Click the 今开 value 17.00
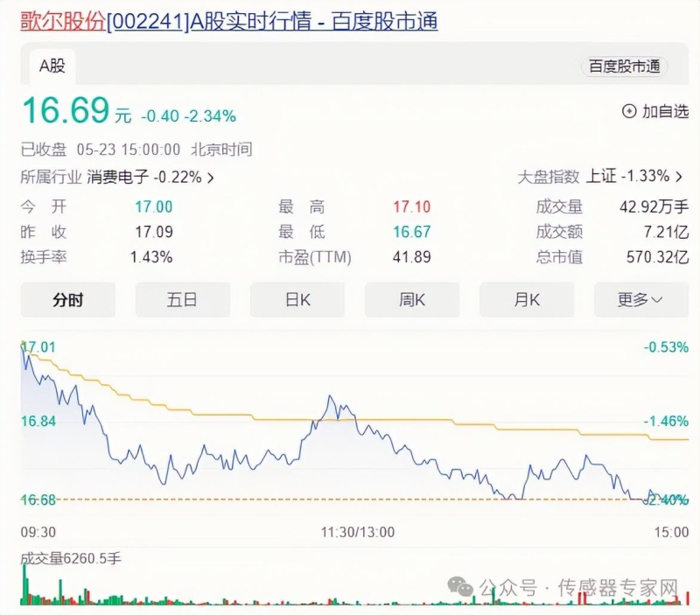This screenshot has height=615, width=700. [154, 206]
